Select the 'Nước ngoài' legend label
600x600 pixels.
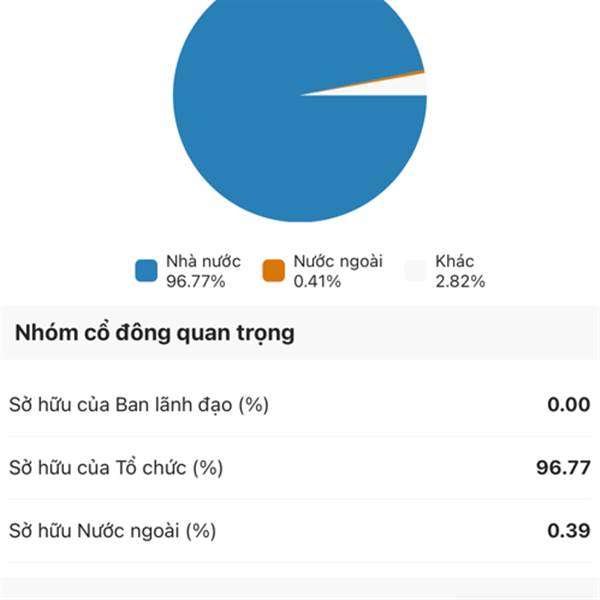click(338, 262)
